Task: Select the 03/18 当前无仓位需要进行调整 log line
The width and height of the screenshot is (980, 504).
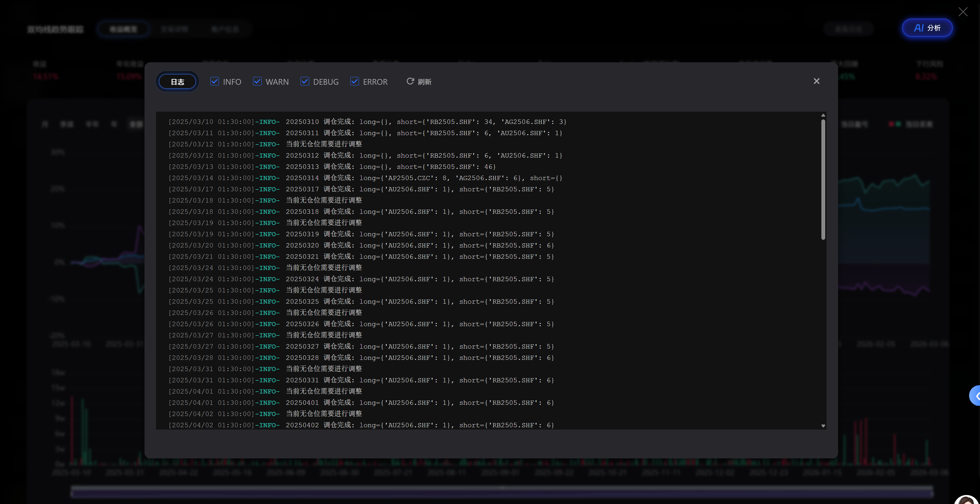Action: 265,200
